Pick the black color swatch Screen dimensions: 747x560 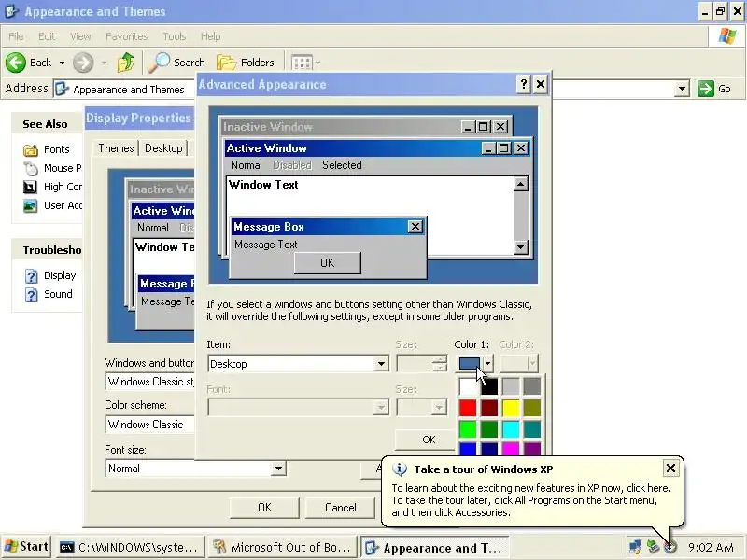pyautogui.click(x=489, y=386)
